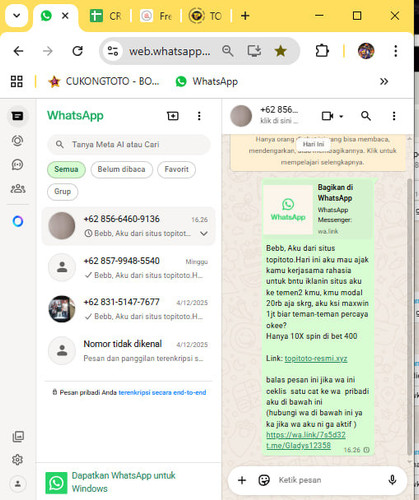Open the Status icon in sidebar
This screenshot has width=419, height=500.
coord(17,141)
